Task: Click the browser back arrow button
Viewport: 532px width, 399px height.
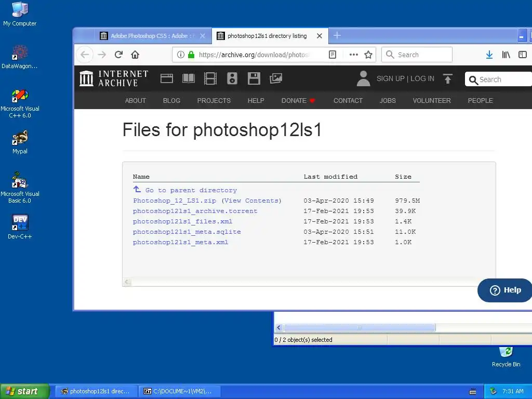Action: click(85, 55)
